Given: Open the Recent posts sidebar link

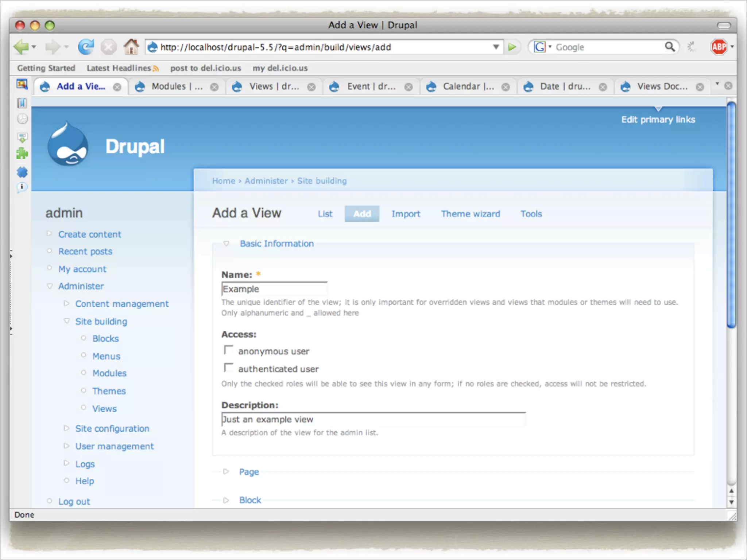Looking at the screenshot, I should click(x=85, y=252).
